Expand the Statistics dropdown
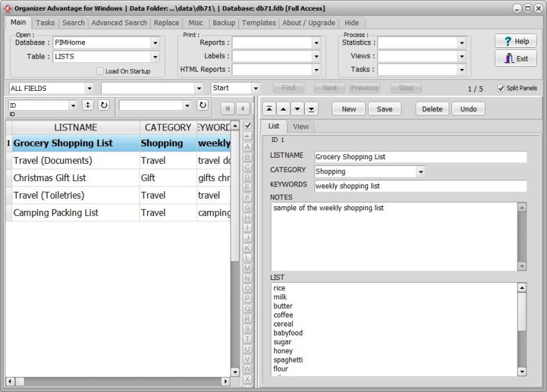 pyautogui.click(x=462, y=43)
